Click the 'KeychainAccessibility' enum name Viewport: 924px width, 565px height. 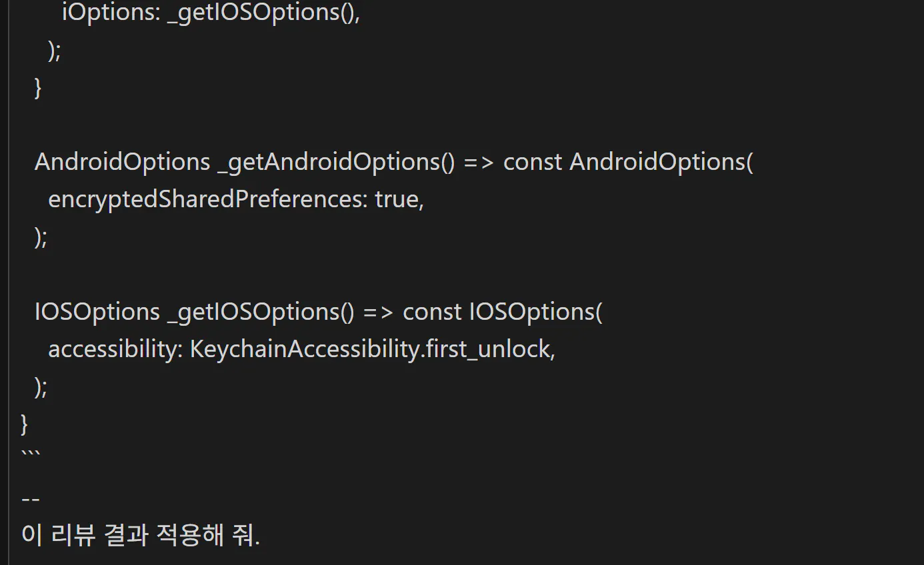304,349
